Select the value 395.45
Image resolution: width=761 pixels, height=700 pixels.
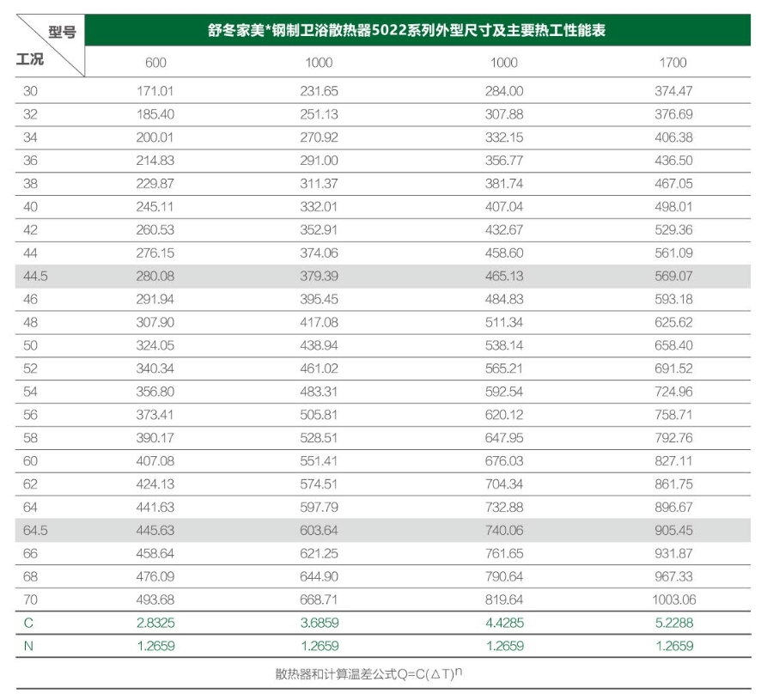(319, 299)
